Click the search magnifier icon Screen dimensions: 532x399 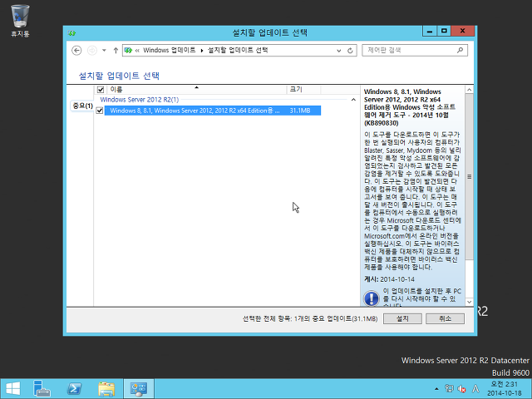click(460, 50)
